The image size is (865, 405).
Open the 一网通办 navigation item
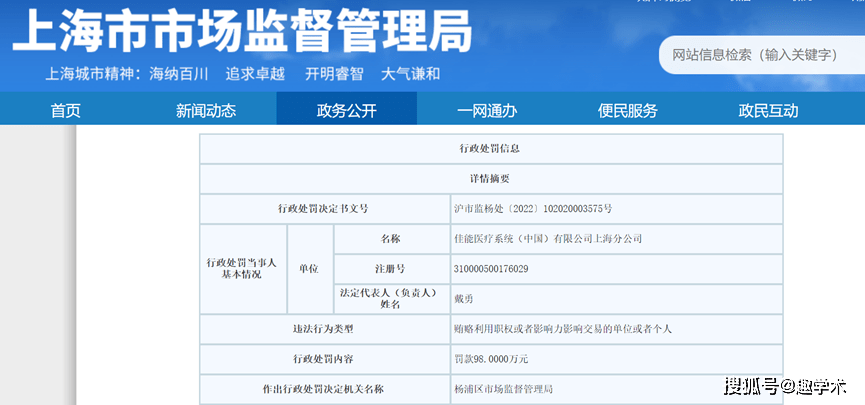point(487,110)
